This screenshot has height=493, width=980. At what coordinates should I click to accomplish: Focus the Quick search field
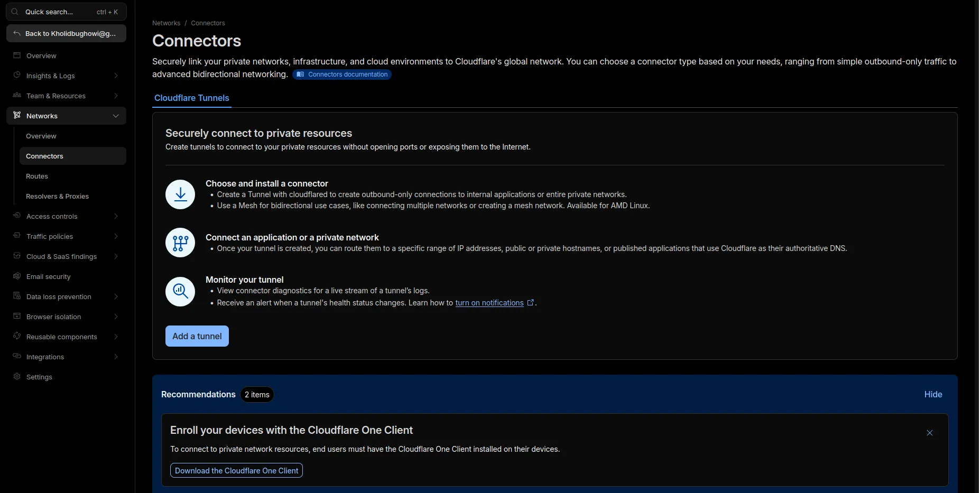pos(66,12)
